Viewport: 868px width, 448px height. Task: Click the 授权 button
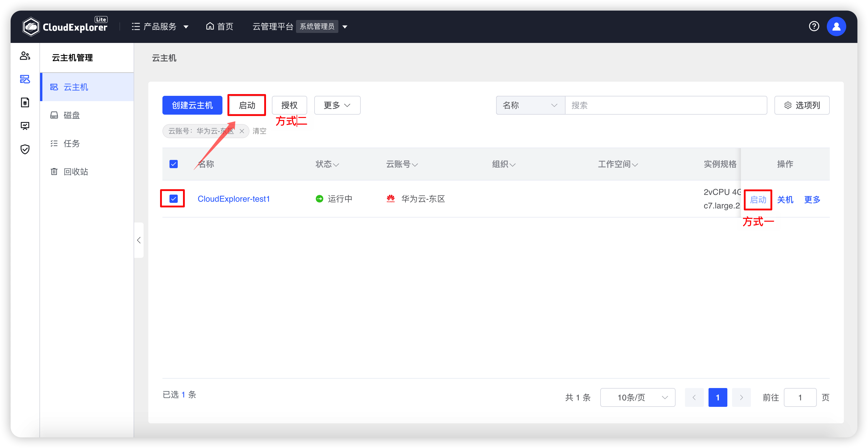(290, 105)
